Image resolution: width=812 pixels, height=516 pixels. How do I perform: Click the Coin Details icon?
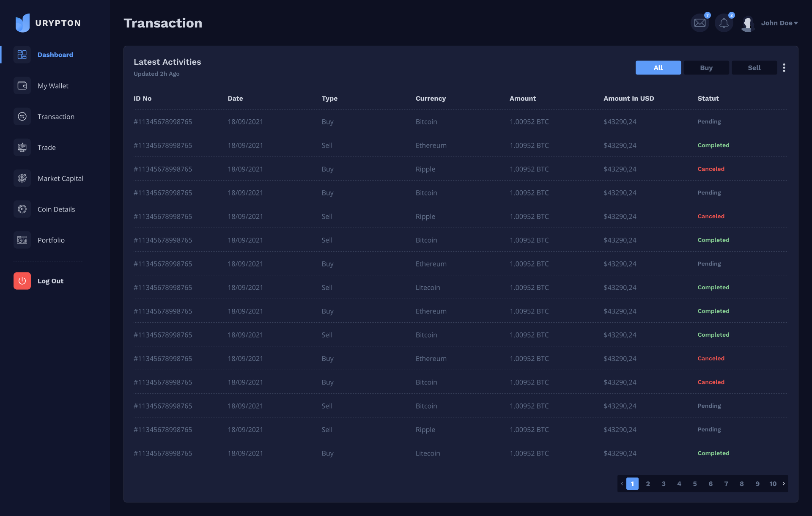click(22, 209)
